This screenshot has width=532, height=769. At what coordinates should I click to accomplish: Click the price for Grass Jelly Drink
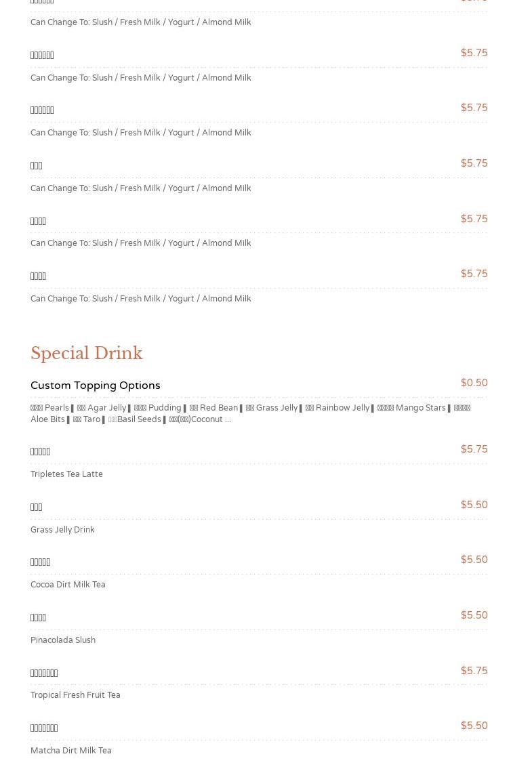click(x=474, y=505)
